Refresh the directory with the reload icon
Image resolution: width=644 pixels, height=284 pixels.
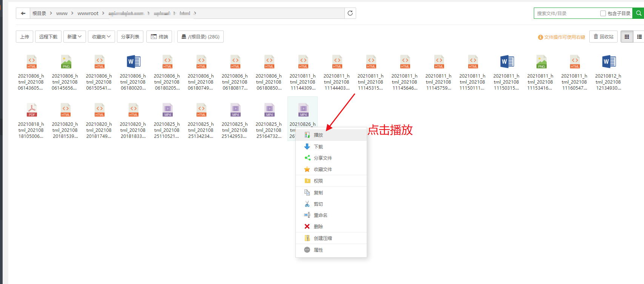[350, 13]
